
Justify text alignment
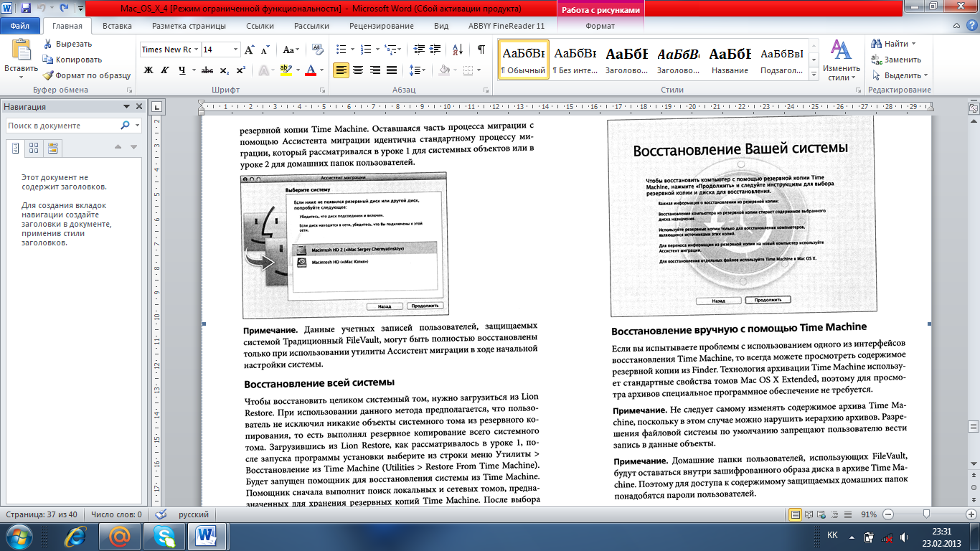click(391, 70)
